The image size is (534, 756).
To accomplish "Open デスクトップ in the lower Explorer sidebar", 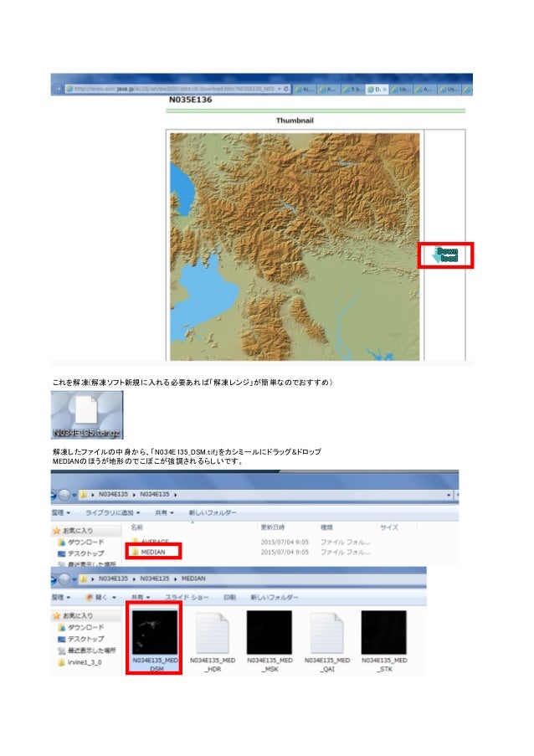I will (x=80, y=639).
